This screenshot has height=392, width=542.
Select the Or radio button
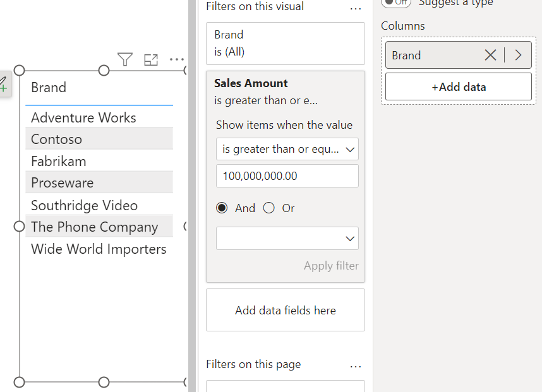pyautogui.click(x=268, y=208)
